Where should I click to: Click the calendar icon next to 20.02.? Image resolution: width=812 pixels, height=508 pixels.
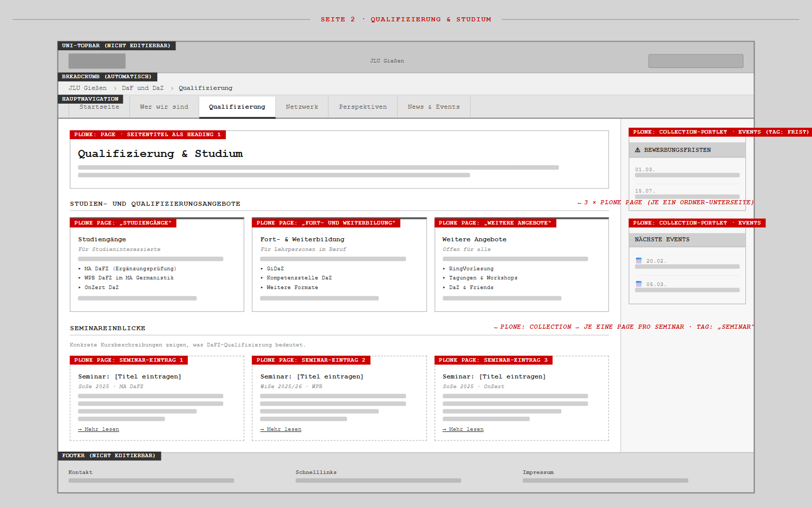pos(639,261)
